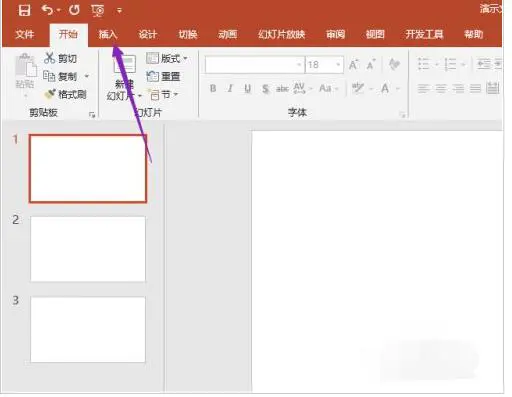The width and height of the screenshot is (512, 397).
Task: Select the 开始 (Home) ribbon tab
Action: pyautogui.click(x=68, y=34)
